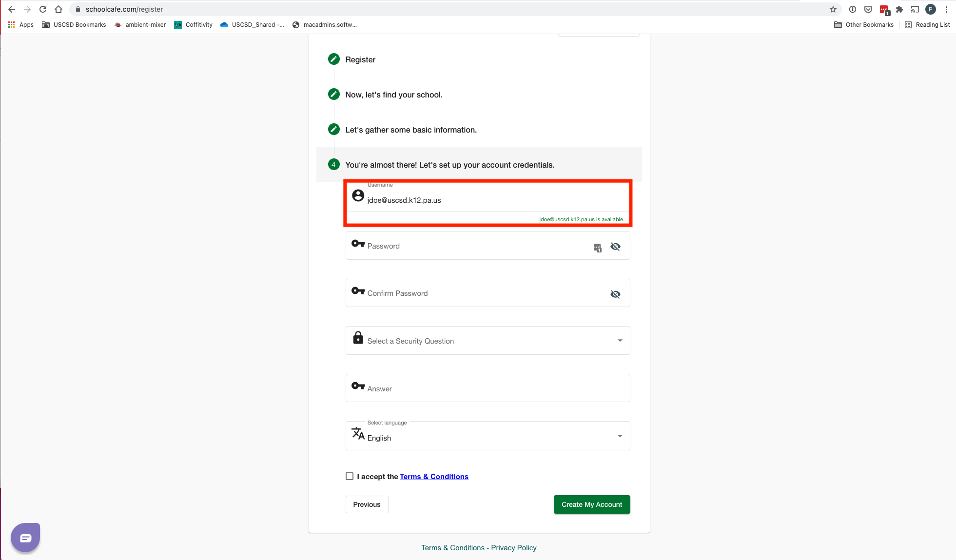The image size is (956, 560).
Task: Click the chat bubble widget icon
Action: click(x=25, y=538)
